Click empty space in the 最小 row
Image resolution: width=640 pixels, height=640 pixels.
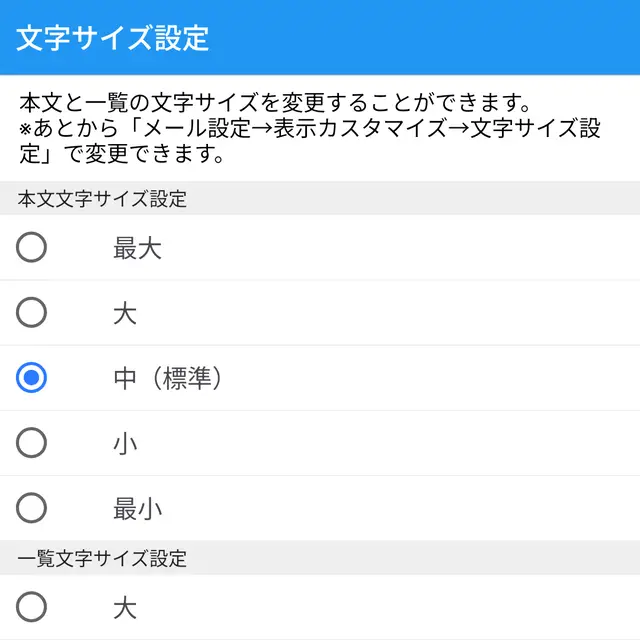click(400, 509)
